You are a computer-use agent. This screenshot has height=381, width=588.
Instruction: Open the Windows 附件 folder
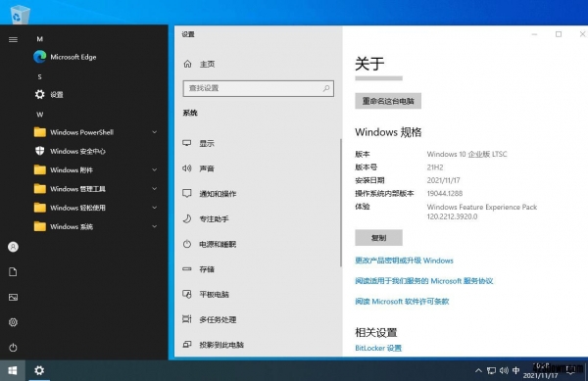64,169
